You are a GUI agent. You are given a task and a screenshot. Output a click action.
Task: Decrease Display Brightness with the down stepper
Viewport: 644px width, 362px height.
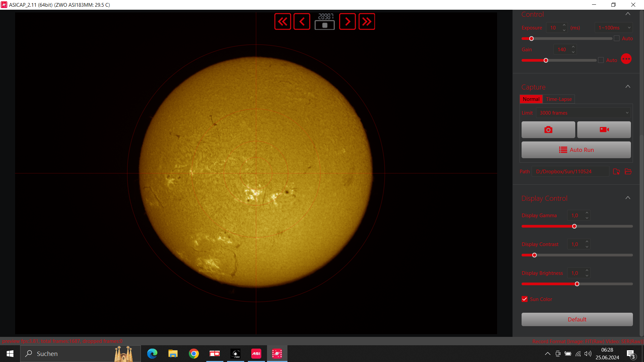click(587, 276)
